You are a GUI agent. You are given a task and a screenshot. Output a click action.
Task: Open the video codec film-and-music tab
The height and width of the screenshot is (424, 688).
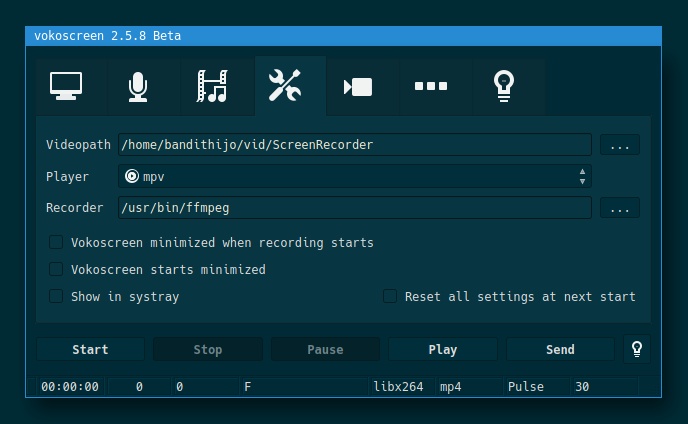click(211, 87)
